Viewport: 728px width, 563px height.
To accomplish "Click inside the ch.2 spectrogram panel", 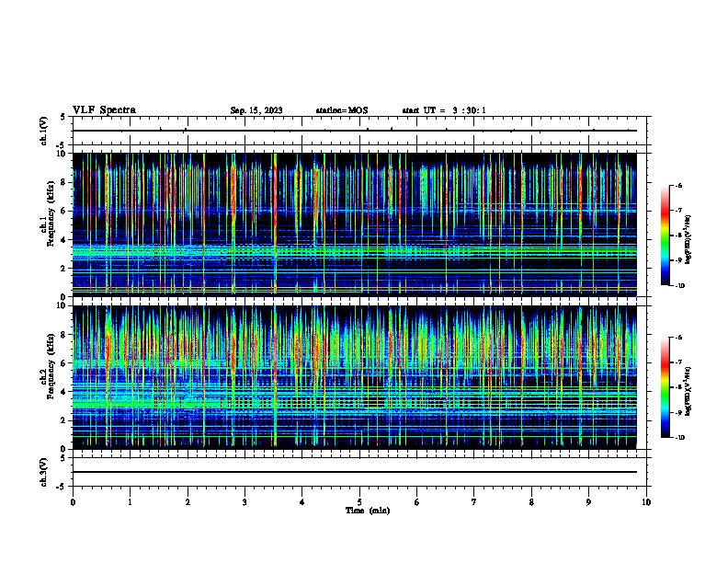I will click(355, 377).
